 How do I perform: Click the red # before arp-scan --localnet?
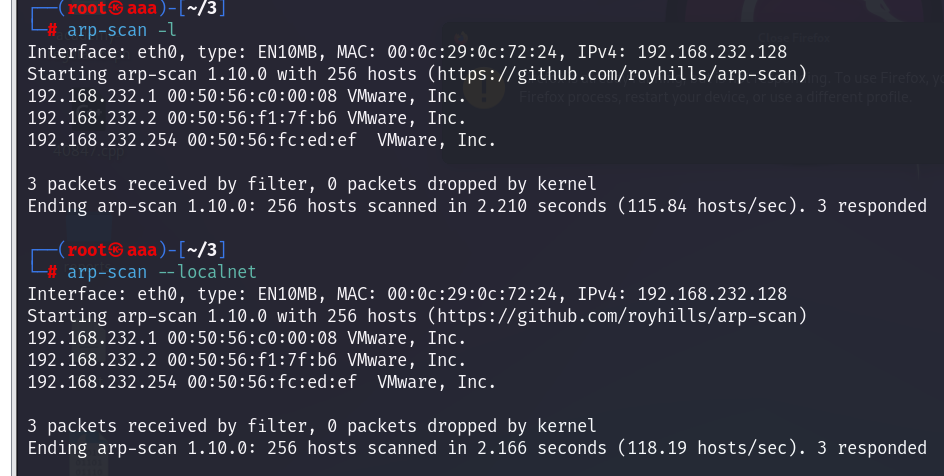pyautogui.click(x=52, y=272)
